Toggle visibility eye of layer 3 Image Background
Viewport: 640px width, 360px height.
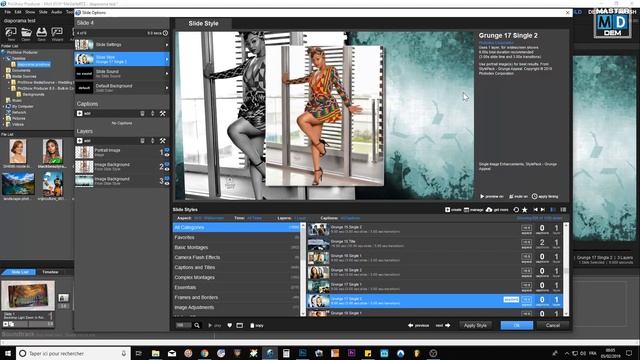click(x=167, y=183)
